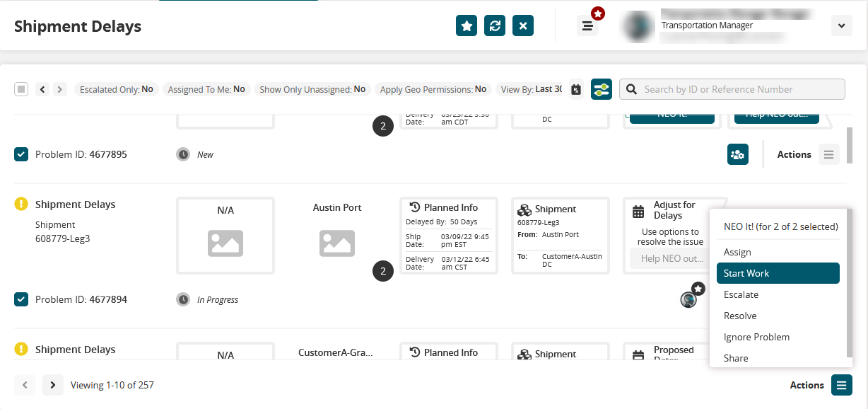868x409 pixels.
Task: Open the bottom bulk Actions menu button
Action: tap(841, 385)
